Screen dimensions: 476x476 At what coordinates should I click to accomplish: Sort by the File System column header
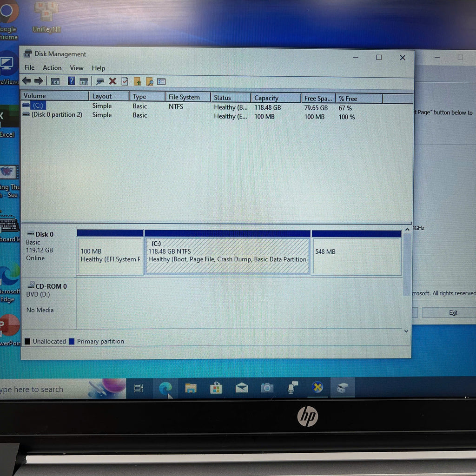(184, 97)
